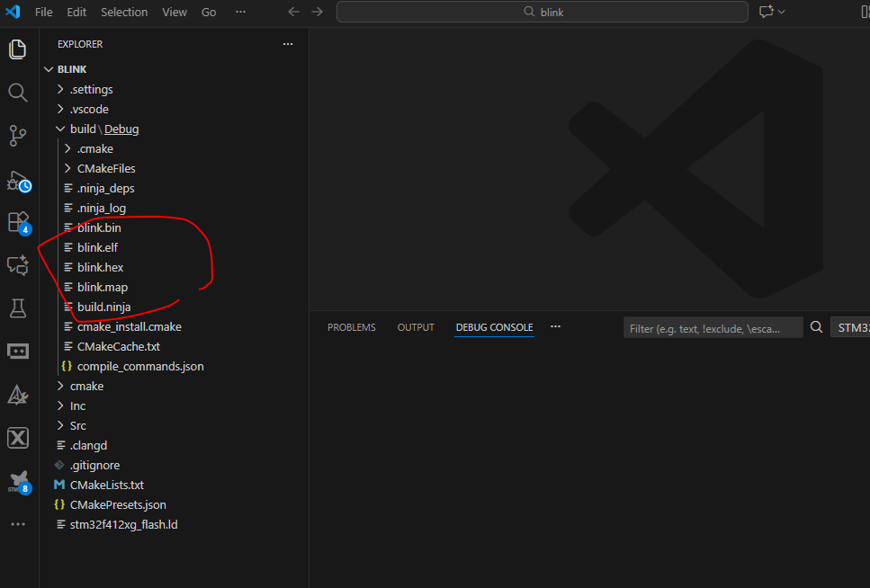Image resolution: width=870 pixels, height=588 pixels.
Task: Expand the Src folder
Action: tap(77, 425)
